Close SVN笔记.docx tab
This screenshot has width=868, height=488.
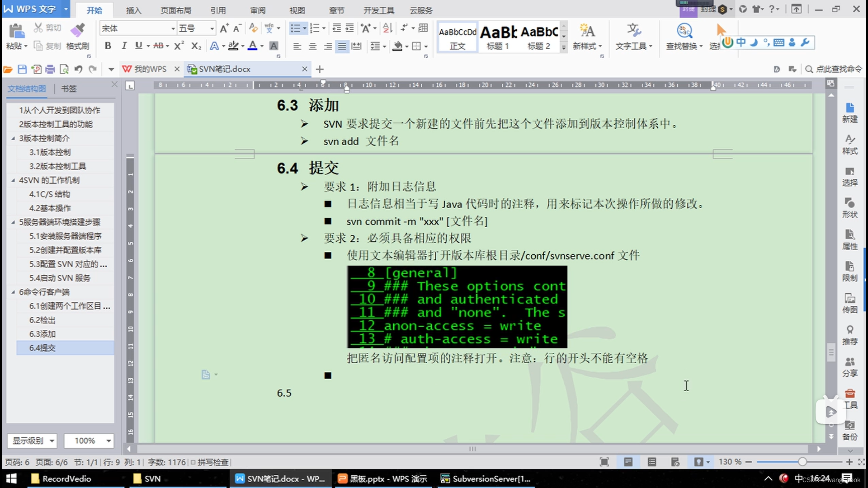pyautogui.click(x=305, y=69)
